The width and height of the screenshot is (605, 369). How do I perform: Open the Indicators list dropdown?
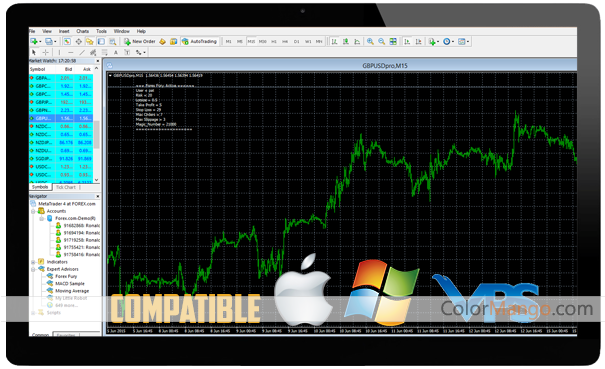pyautogui.click(x=433, y=41)
